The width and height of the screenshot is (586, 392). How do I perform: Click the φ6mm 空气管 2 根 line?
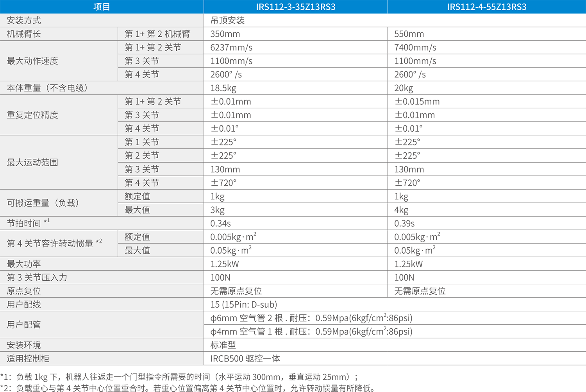(311, 318)
